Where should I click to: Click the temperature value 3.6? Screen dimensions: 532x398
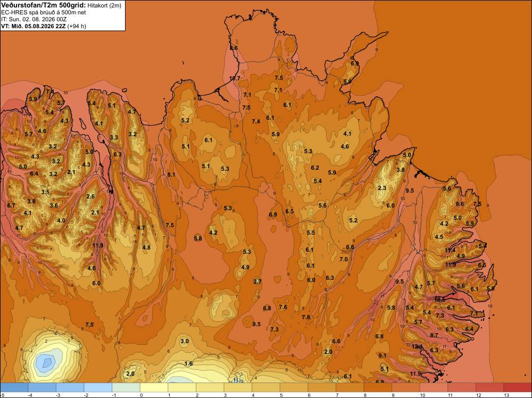pos(54,205)
